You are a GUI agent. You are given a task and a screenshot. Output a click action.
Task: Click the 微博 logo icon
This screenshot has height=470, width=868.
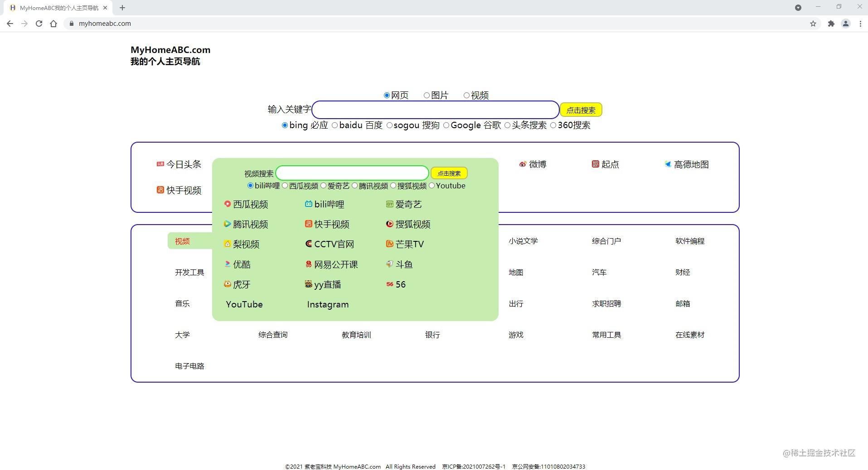click(x=523, y=164)
